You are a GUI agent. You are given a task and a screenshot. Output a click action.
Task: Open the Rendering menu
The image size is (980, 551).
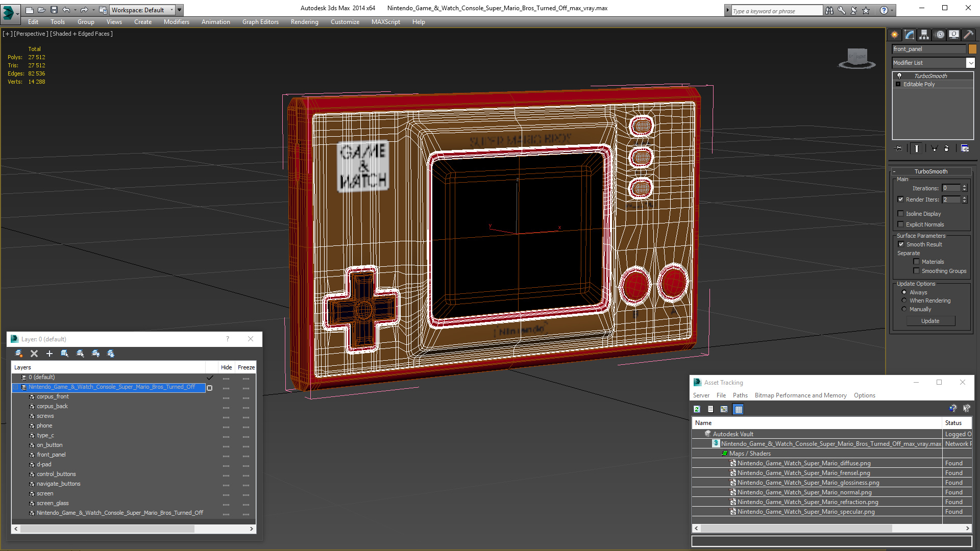[x=305, y=22]
